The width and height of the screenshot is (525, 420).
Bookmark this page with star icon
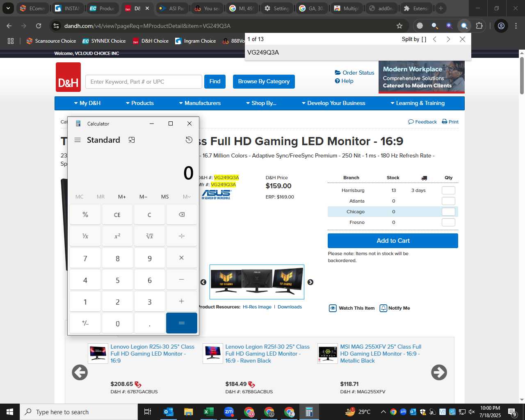click(399, 26)
